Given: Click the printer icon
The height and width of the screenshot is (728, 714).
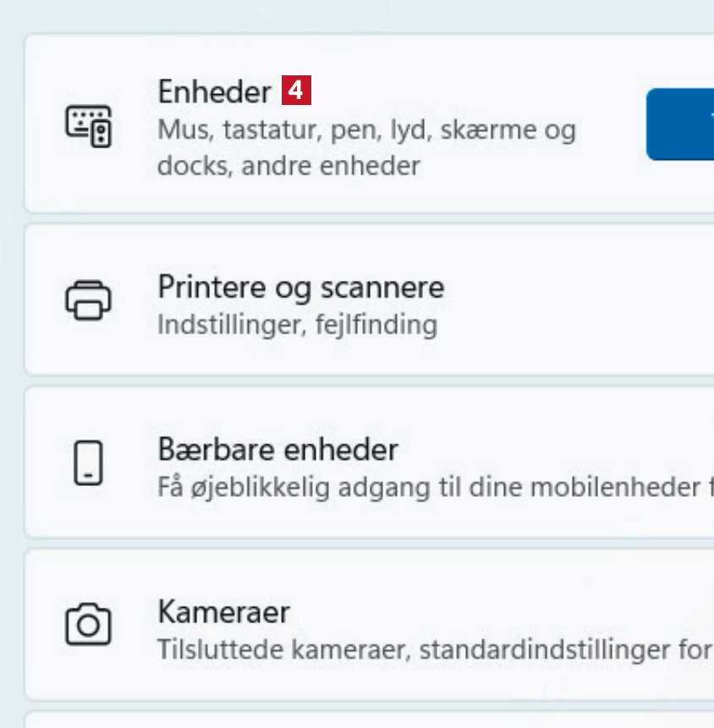Looking at the screenshot, I should [x=88, y=299].
